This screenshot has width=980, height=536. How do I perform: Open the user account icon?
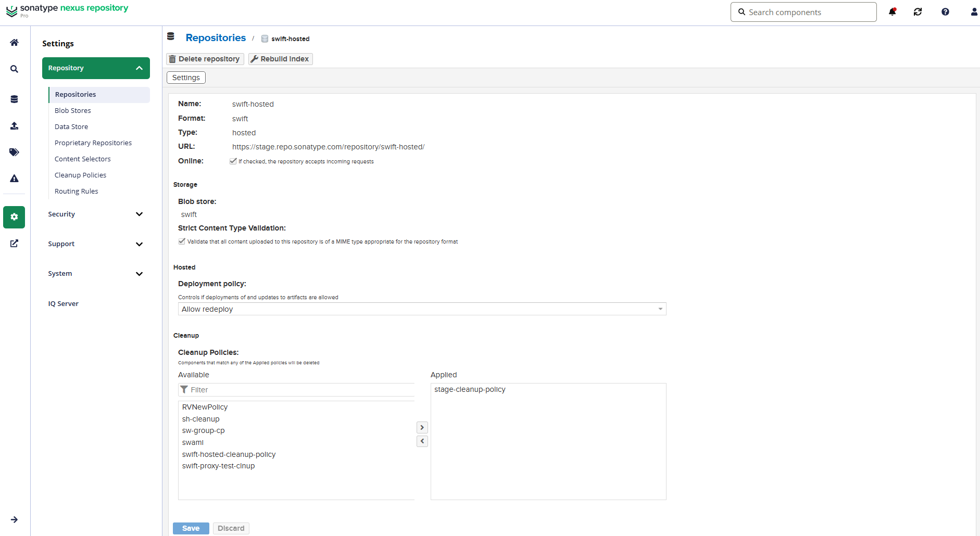[974, 12]
